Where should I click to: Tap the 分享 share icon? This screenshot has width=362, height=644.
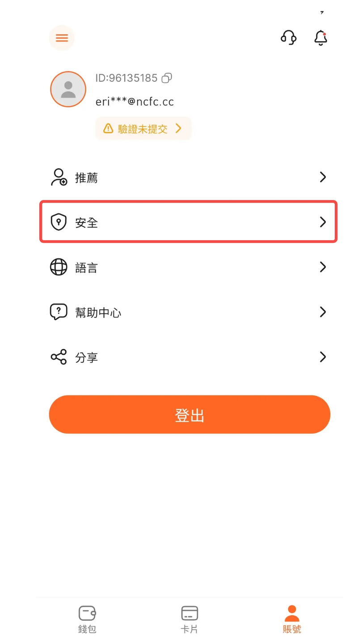[x=59, y=357]
